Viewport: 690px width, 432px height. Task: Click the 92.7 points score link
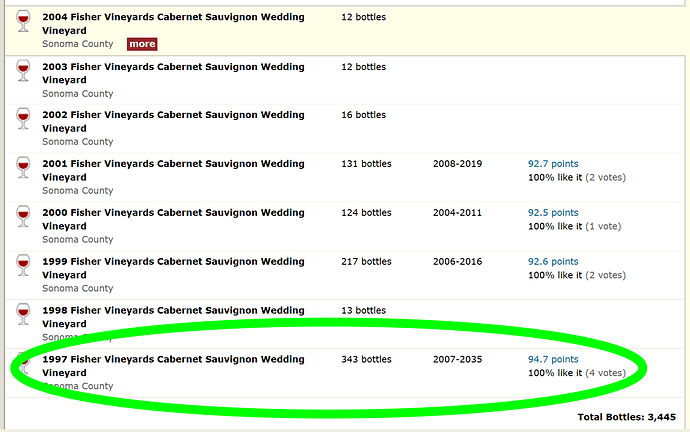point(553,164)
